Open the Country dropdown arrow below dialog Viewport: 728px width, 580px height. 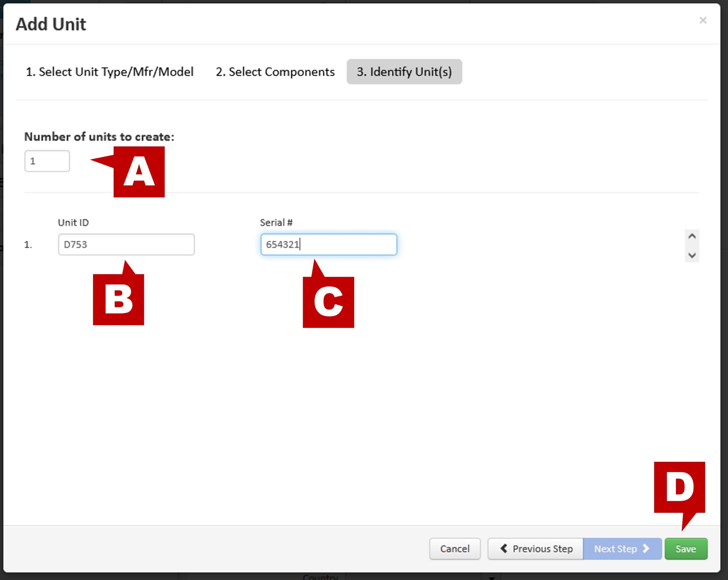click(x=492, y=577)
